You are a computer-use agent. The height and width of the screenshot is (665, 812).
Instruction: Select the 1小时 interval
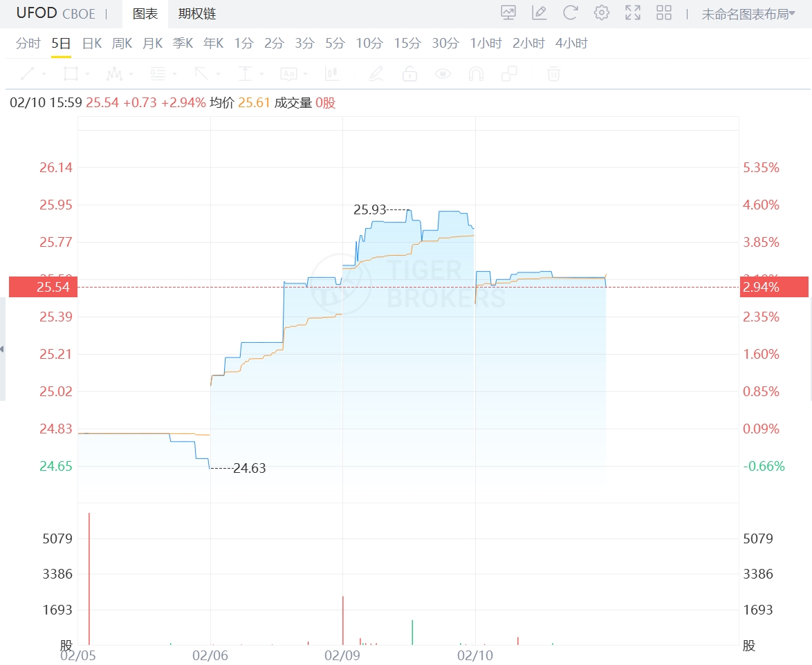coord(486,44)
